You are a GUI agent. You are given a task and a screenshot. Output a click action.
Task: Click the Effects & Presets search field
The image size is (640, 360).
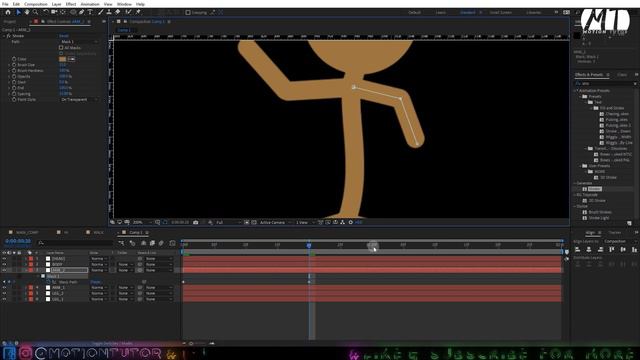(606, 84)
